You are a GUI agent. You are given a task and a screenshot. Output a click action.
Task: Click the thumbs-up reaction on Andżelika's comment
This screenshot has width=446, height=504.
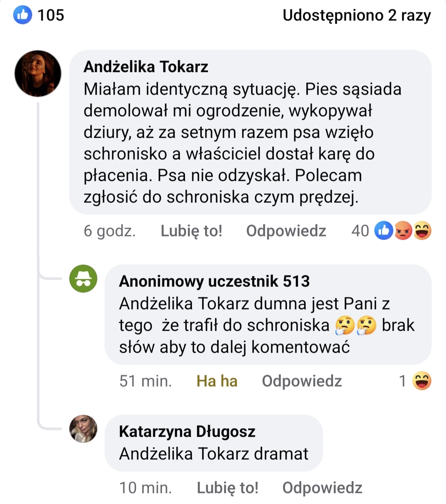click(383, 231)
